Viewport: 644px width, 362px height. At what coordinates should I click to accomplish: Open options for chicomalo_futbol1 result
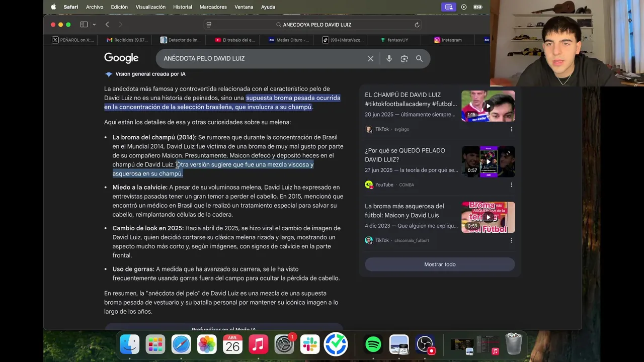(512, 241)
